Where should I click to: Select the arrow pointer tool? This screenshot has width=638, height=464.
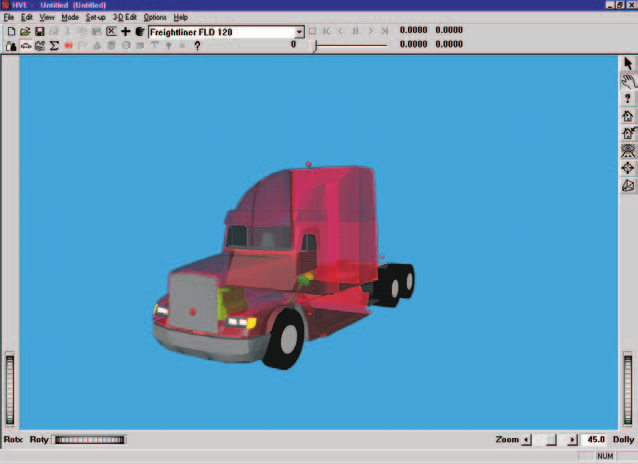[x=628, y=63]
